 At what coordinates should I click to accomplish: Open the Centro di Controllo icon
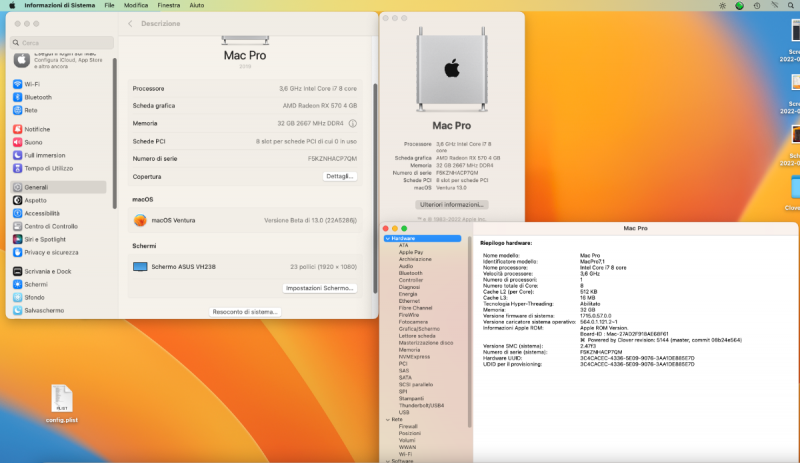point(17,226)
